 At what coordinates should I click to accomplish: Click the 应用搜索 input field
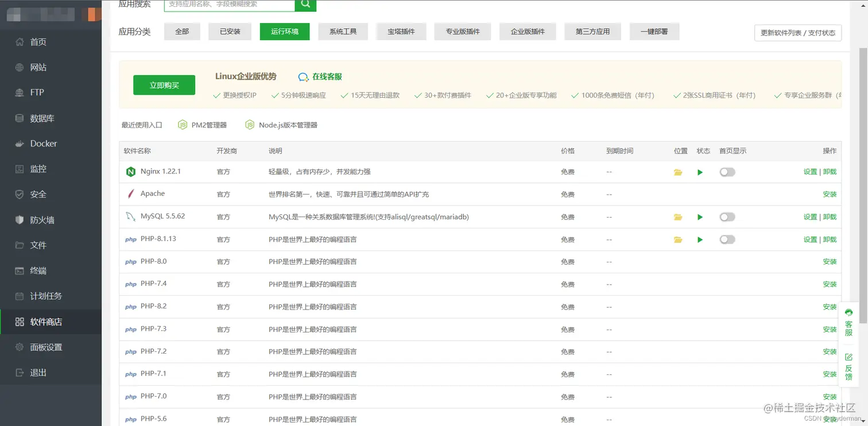pos(230,5)
